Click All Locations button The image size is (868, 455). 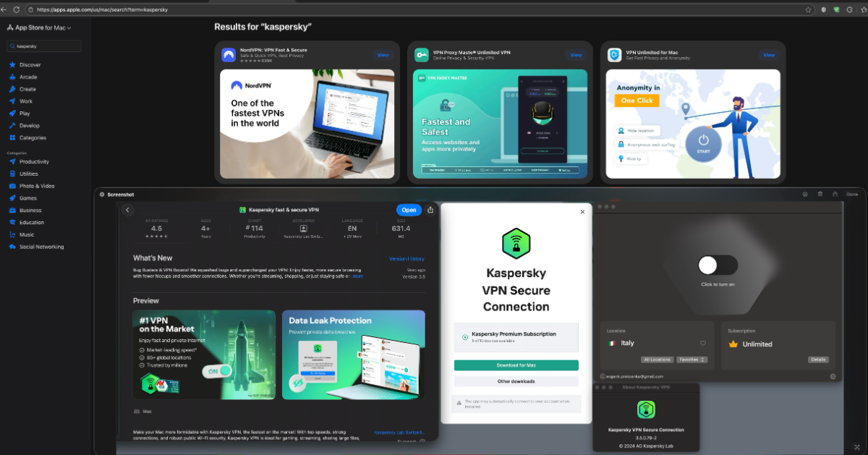(656, 360)
